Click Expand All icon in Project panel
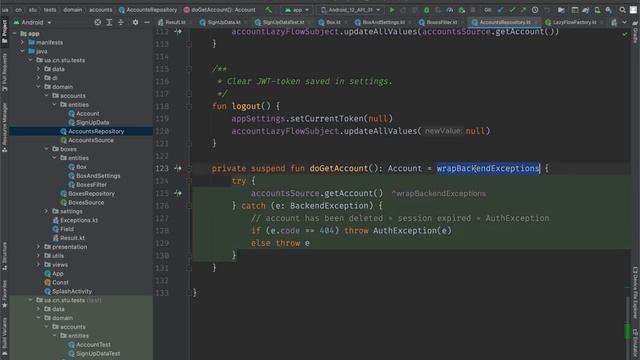 pyautogui.click(x=109, y=22)
